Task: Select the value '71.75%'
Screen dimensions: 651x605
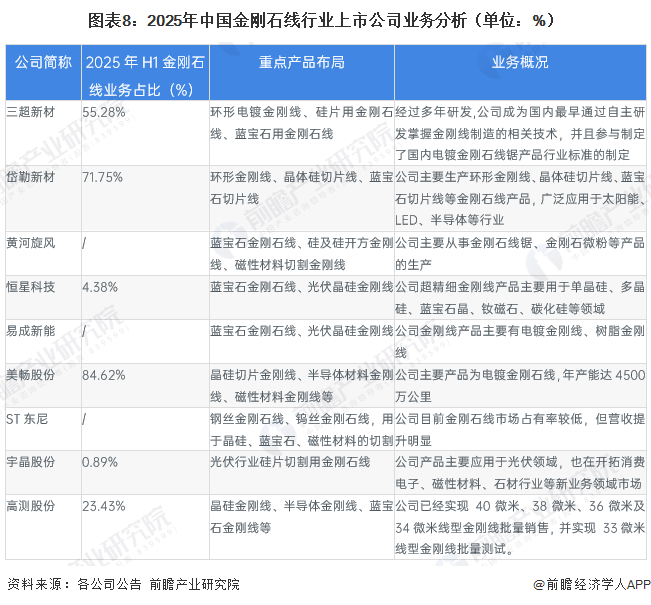Action: click(x=103, y=177)
